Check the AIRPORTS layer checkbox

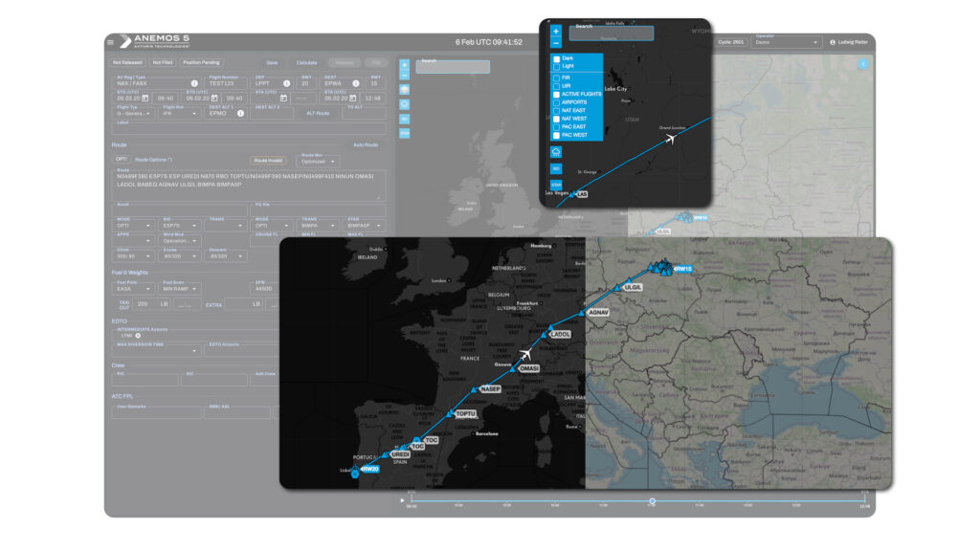(556, 102)
